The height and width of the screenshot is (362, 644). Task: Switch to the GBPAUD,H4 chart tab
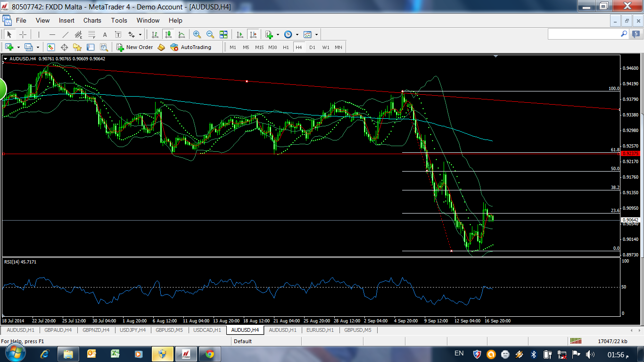coord(58,330)
